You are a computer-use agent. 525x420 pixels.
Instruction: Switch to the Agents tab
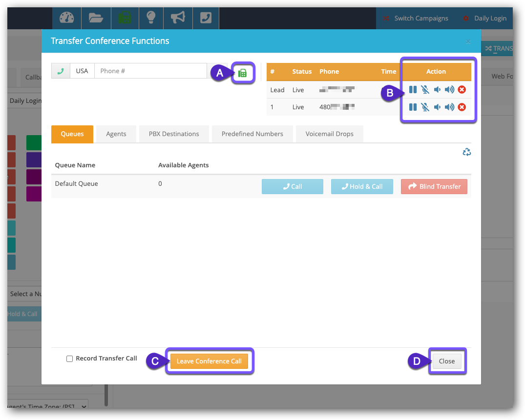[x=116, y=134]
